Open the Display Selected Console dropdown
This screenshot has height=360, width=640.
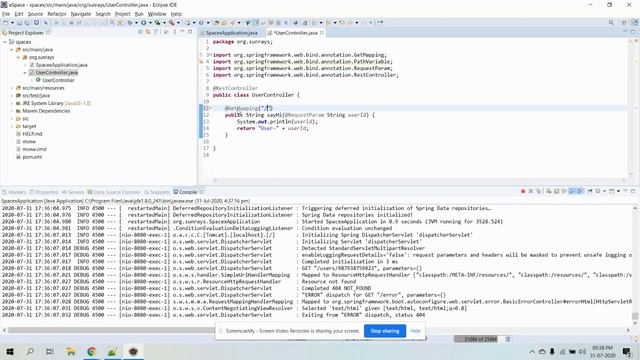tap(604, 191)
